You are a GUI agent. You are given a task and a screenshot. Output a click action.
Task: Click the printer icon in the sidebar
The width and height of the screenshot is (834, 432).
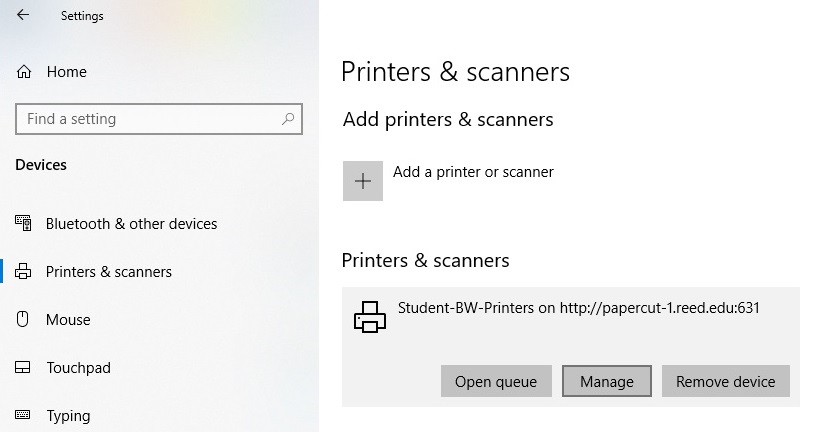pos(24,272)
